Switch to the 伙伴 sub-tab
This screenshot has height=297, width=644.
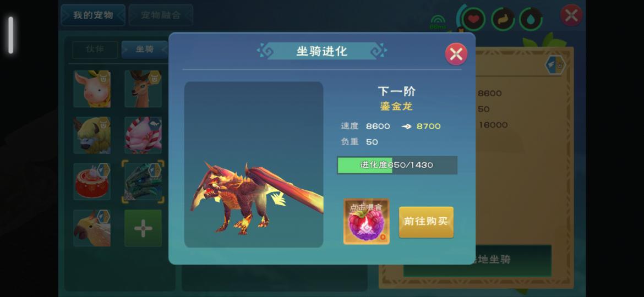(95, 50)
